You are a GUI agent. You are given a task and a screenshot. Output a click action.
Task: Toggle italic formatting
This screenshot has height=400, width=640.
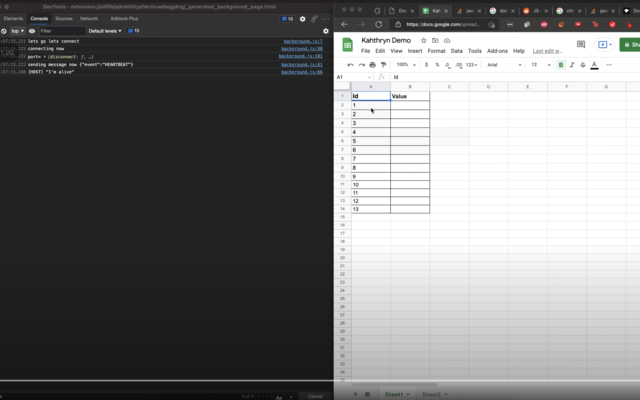[x=572, y=65]
